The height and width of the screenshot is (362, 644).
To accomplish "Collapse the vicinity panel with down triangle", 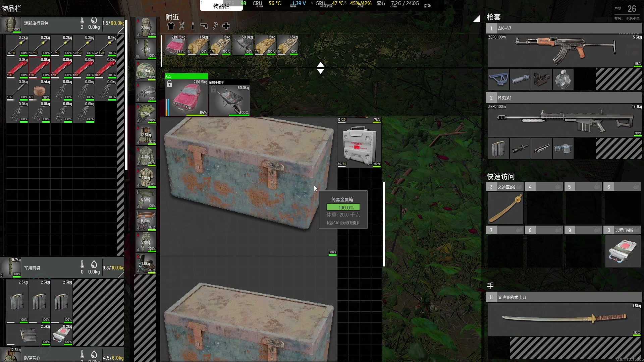I will click(x=321, y=71).
